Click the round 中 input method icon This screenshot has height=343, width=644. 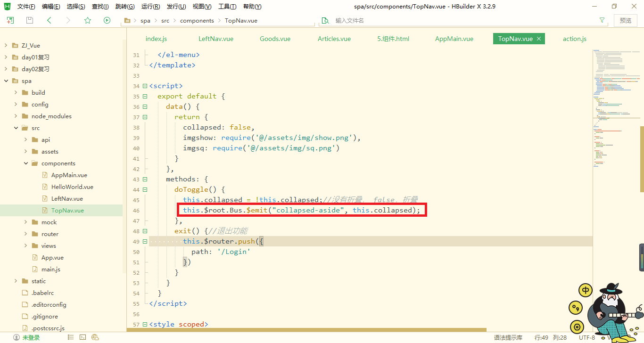click(586, 290)
